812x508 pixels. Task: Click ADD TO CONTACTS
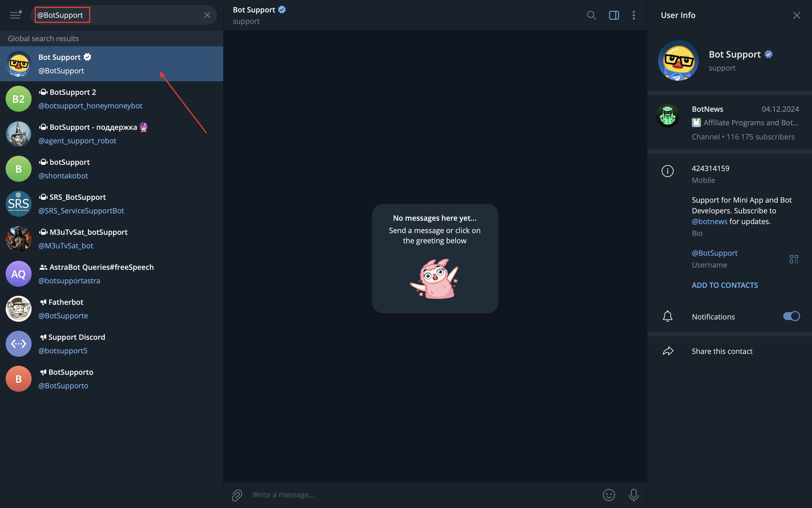pyautogui.click(x=725, y=285)
